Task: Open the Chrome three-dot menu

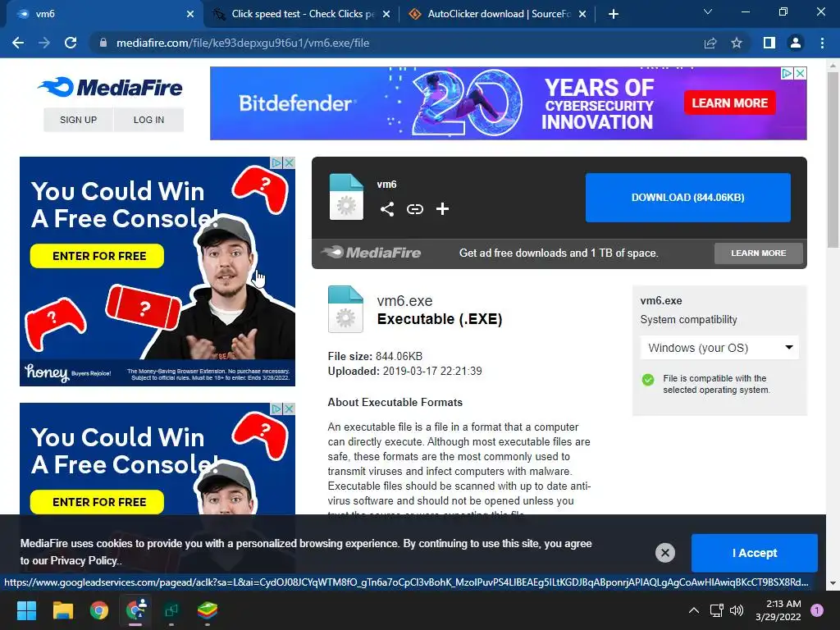Action: pos(822,43)
